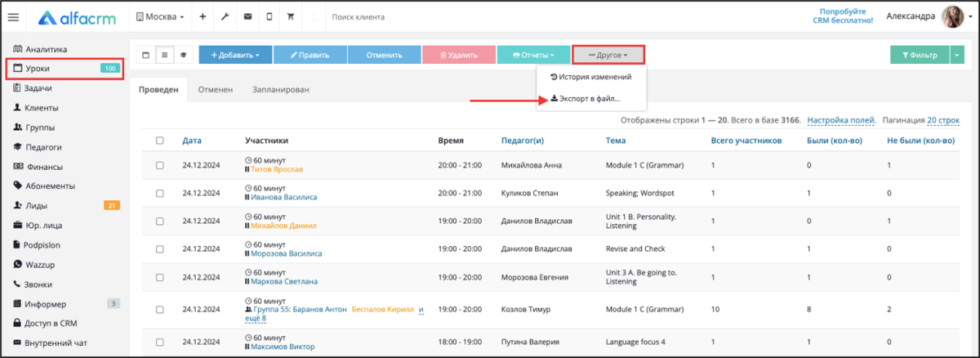Image resolution: width=980 pixels, height=358 pixels.
Task: Expand the Москва location dropdown
Action: click(160, 17)
